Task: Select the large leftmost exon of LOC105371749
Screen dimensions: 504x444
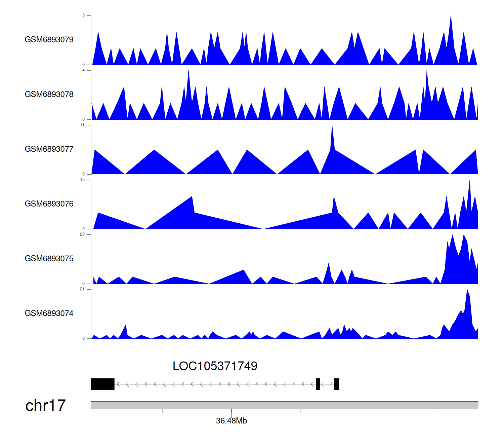Action: pos(102,384)
